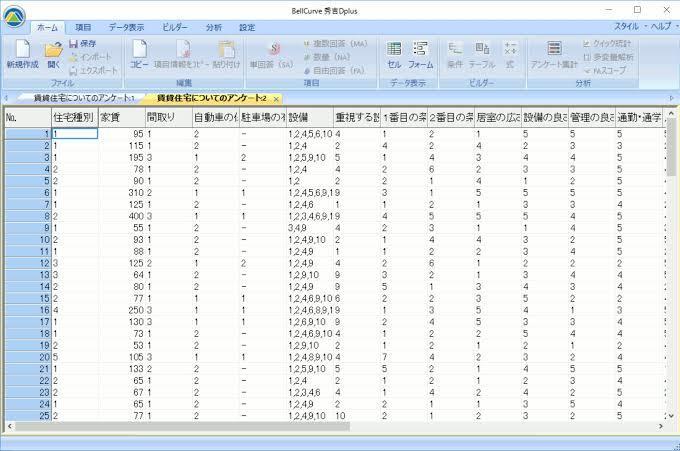This screenshot has height=451, width=680.
Task: Click the 貼り付け paste icon
Action: pos(226,54)
